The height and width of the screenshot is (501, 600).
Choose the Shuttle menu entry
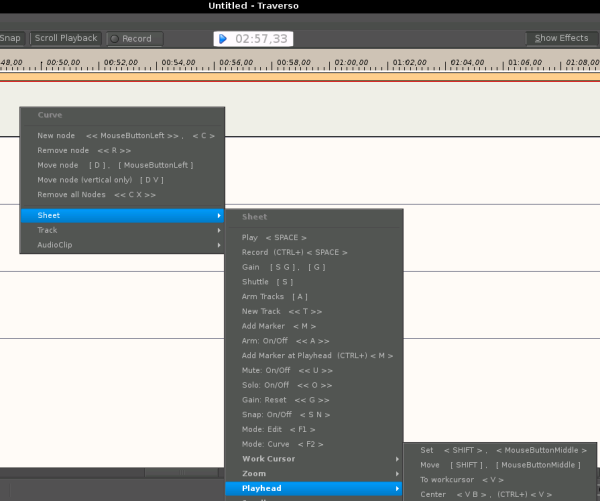[314, 282]
